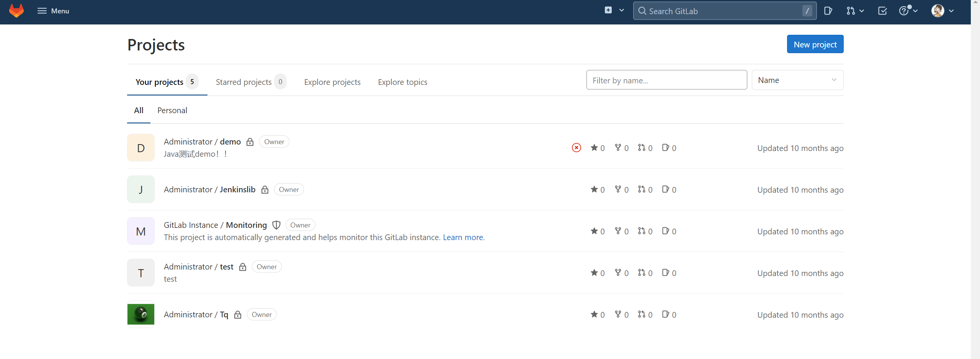The height and width of the screenshot is (359, 980).
Task: Click the forks icon for Jenkinslib
Action: (x=618, y=189)
